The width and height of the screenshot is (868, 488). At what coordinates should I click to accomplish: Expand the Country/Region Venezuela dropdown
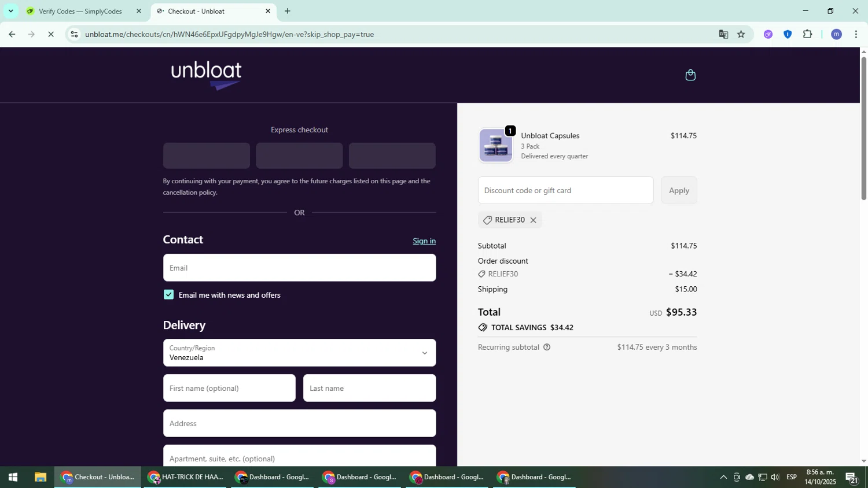click(299, 353)
